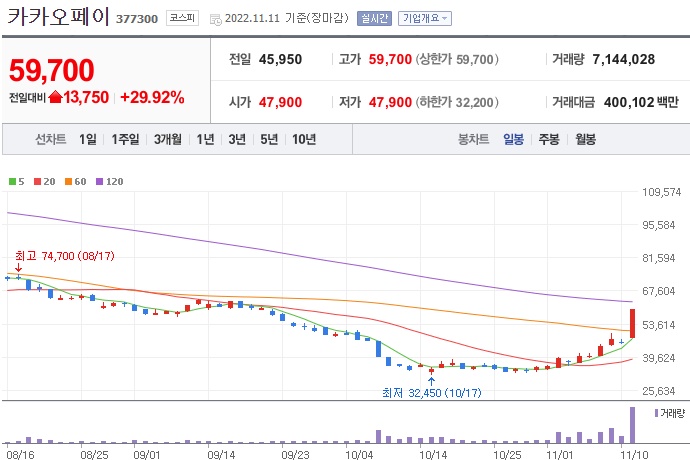Viewport: 690px width, 460px height.
Task: Click the 최고 74,700 (08/17) marker
Action: pos(65,256)
